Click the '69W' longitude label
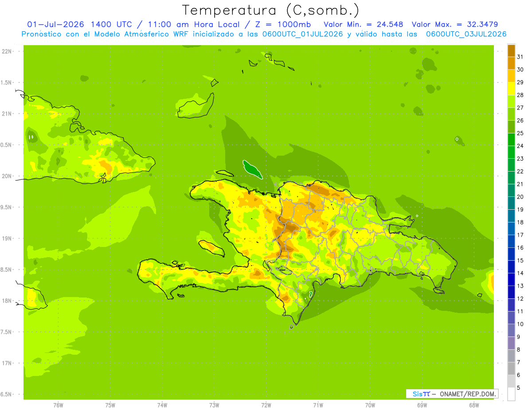532x411 pixels. [422, 405]
